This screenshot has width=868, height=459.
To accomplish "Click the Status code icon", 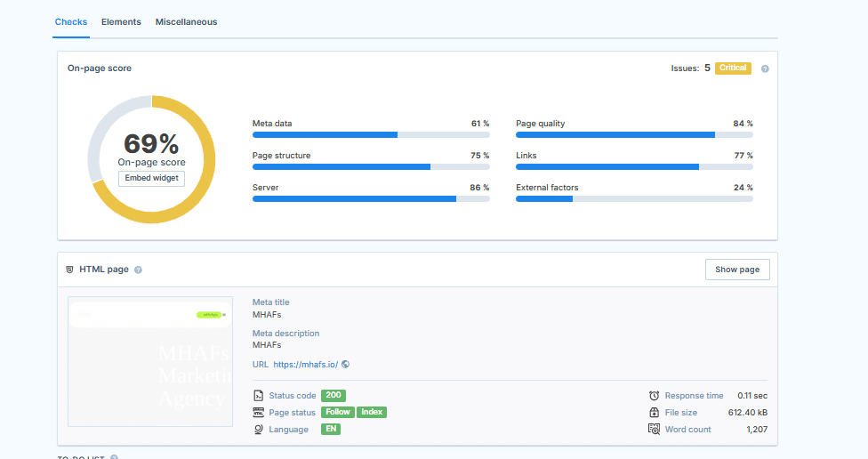I will pos(258,396).
